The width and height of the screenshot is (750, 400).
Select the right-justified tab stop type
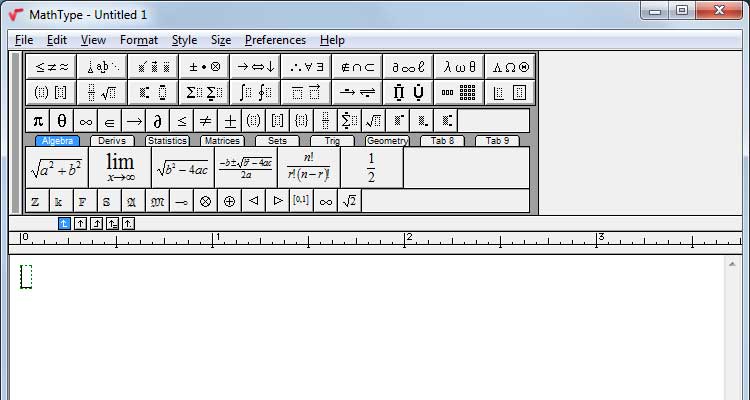click(96, 223)
